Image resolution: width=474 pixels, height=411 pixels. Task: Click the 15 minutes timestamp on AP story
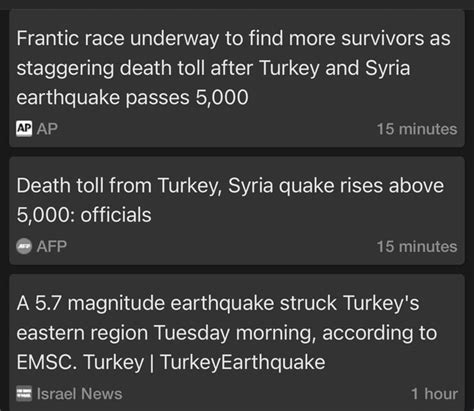417,129
